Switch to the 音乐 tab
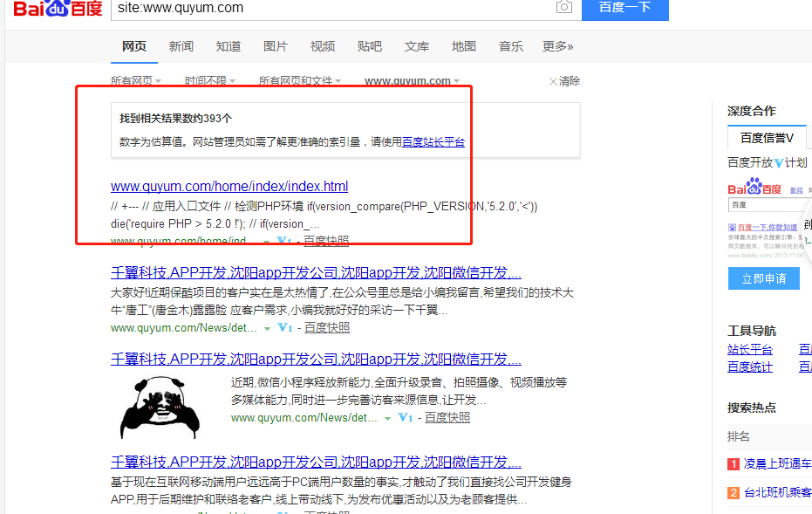 coord(511,46)
